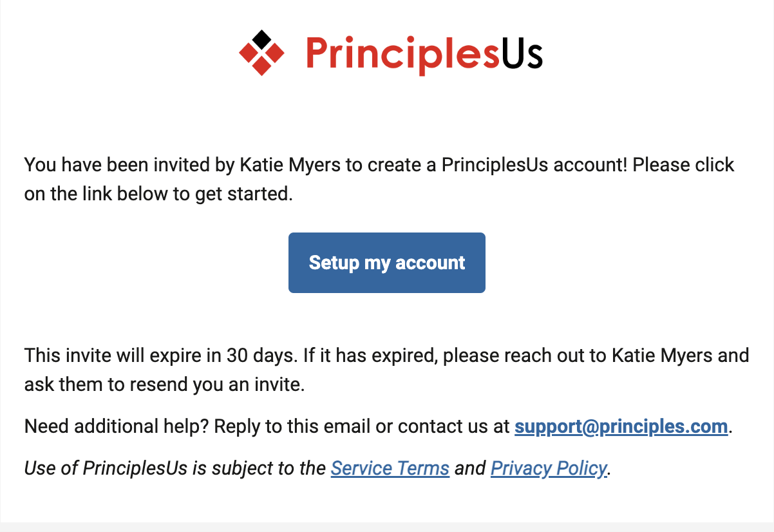774x532 pixels.
Task: Click the PrinciplesUs diamond logo icon
Action: 261,53
